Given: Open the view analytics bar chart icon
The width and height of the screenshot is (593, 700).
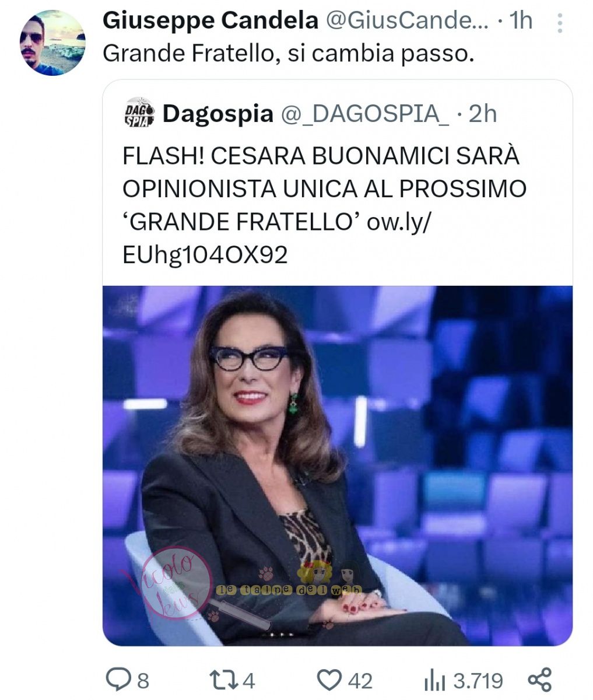Looking at the screenshot, I should [x=434, y=680].
